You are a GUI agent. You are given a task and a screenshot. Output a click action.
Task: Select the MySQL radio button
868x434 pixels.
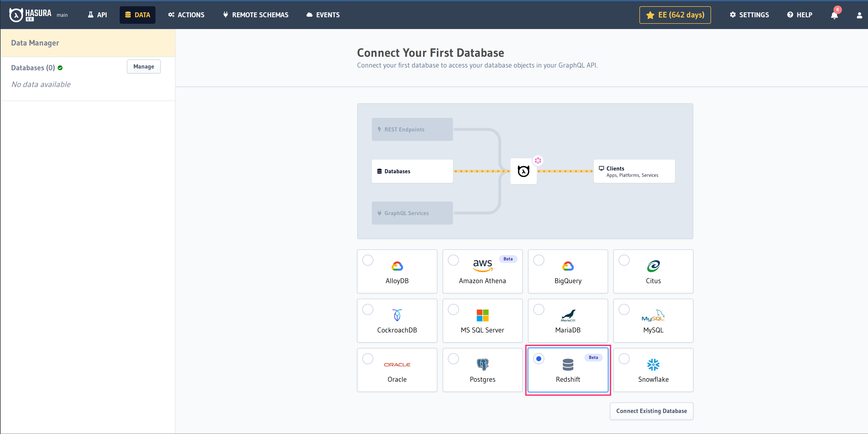(x=624, y=309)
